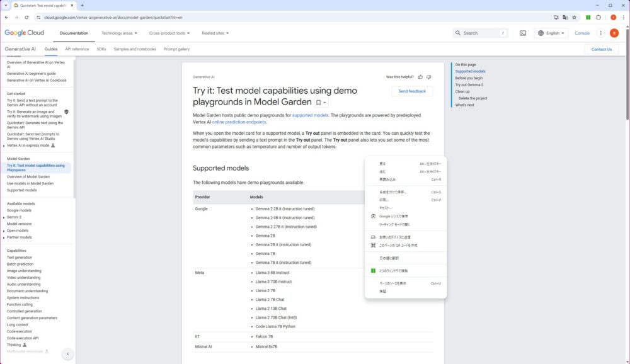
Task: Open the Console link
Action: 581,33
